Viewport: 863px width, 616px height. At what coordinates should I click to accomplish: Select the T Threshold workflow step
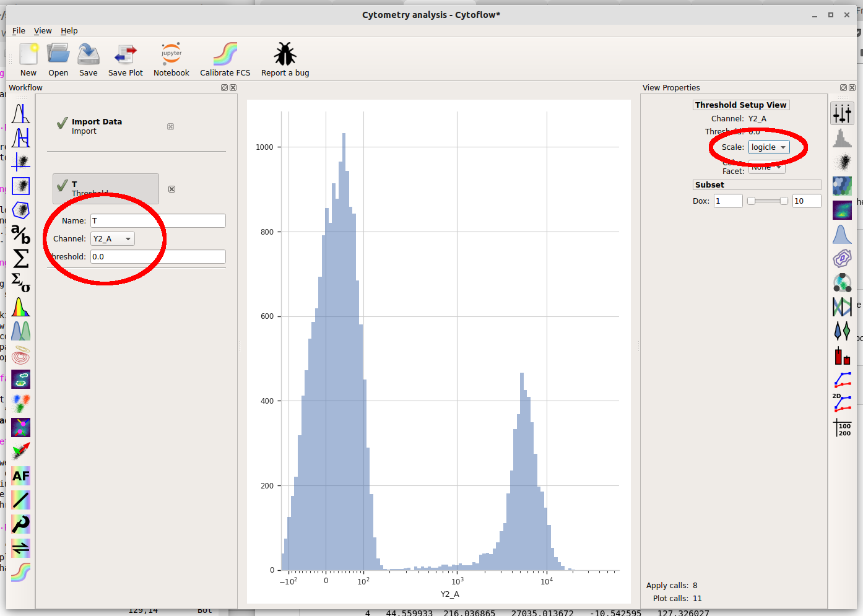pos(106,189)
